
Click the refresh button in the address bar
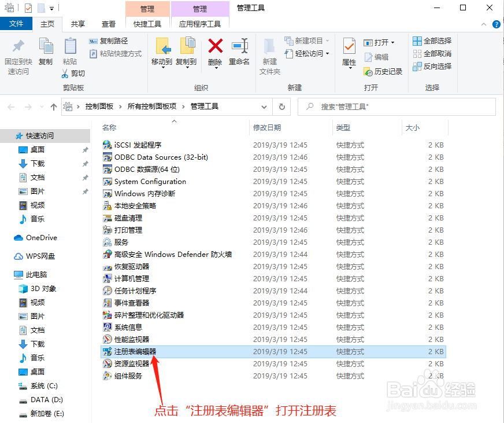point(280,106)
